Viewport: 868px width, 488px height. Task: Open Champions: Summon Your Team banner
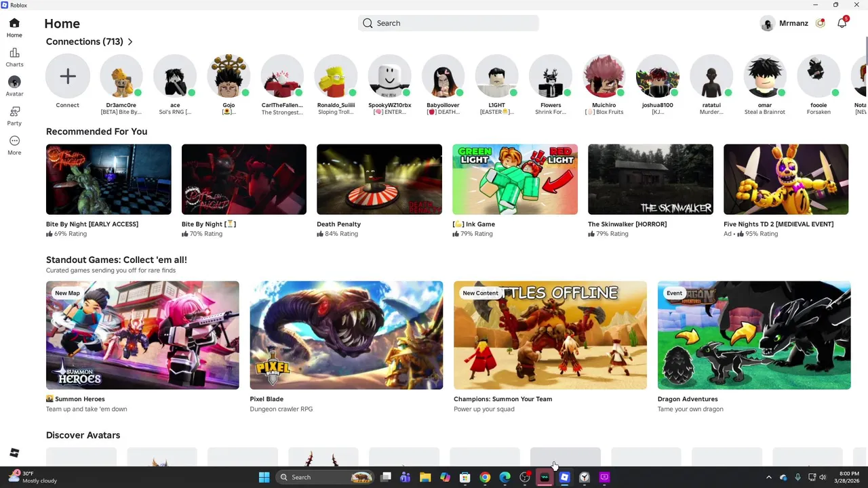(550, 335)
